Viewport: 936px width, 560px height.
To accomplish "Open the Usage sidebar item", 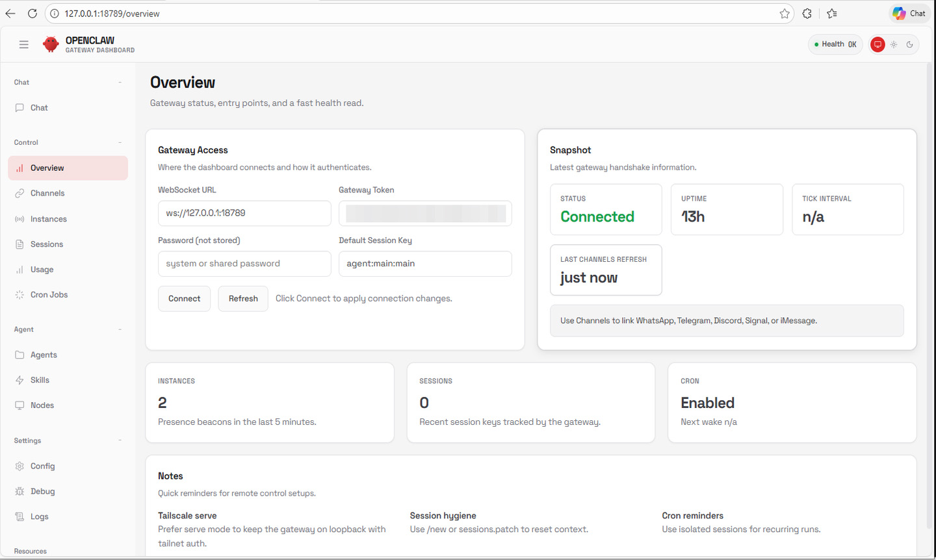I will (42, 270).
